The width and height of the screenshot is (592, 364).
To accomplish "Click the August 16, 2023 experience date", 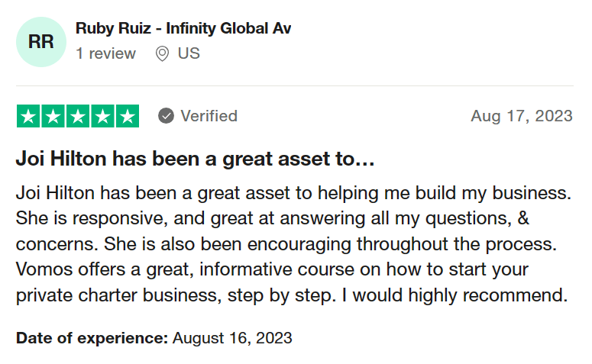I will (x=232, y=337).
